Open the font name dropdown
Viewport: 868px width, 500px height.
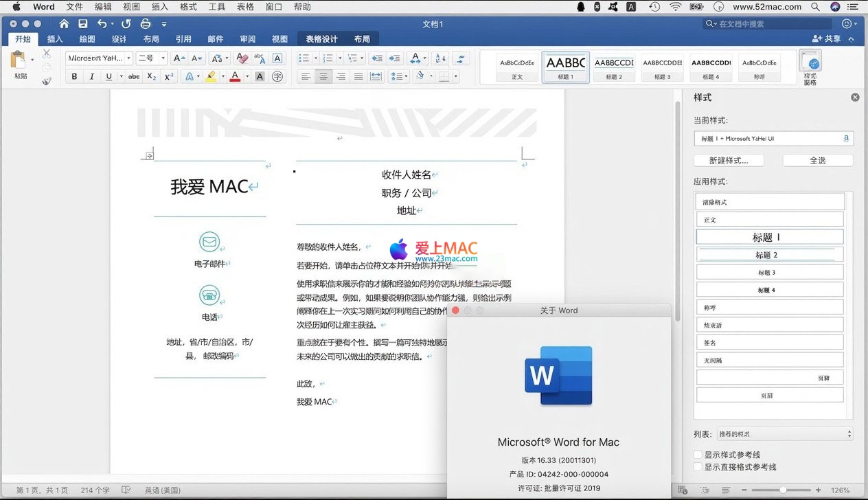coord(128,58)
